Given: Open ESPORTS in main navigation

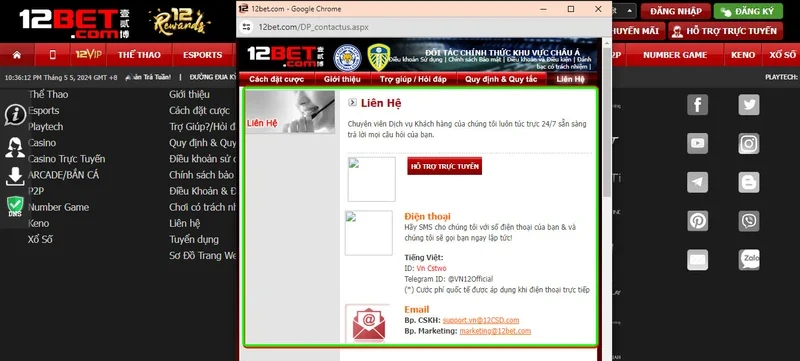Looking at the screenshot, I should (203, 55).
